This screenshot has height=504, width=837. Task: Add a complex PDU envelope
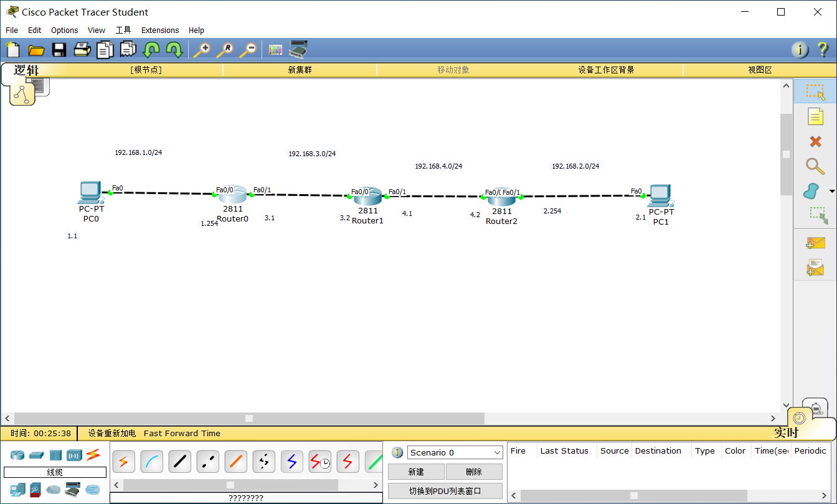click(815, 268)
